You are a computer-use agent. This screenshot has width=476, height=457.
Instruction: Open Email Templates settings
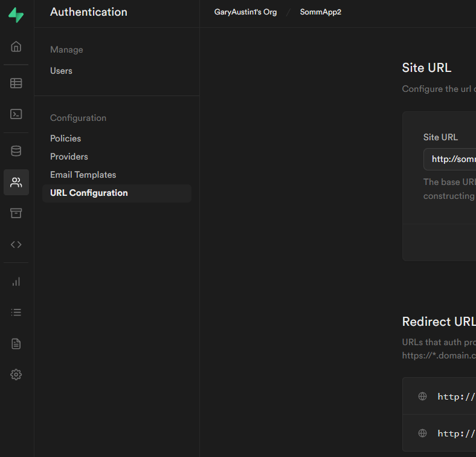pyautogui.click(x=83, y=175)
